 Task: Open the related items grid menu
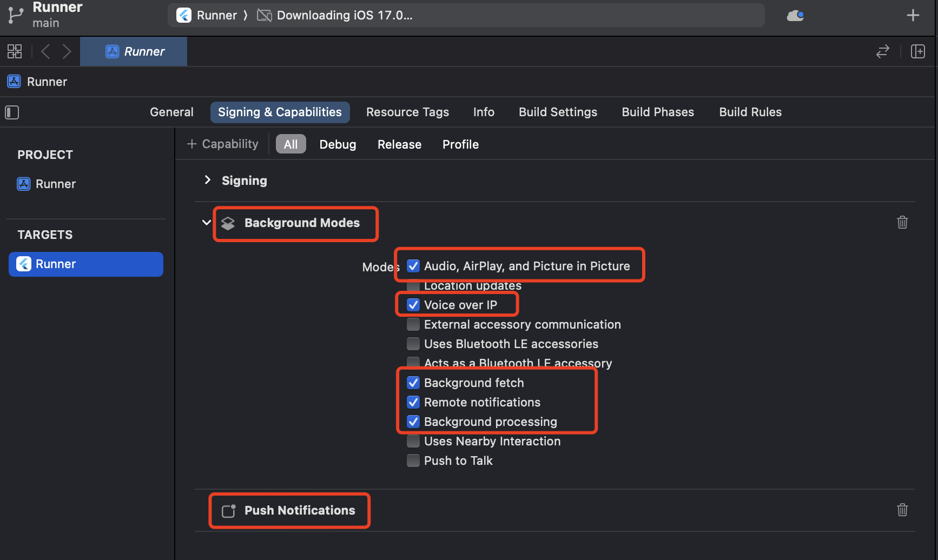(15, 51)
